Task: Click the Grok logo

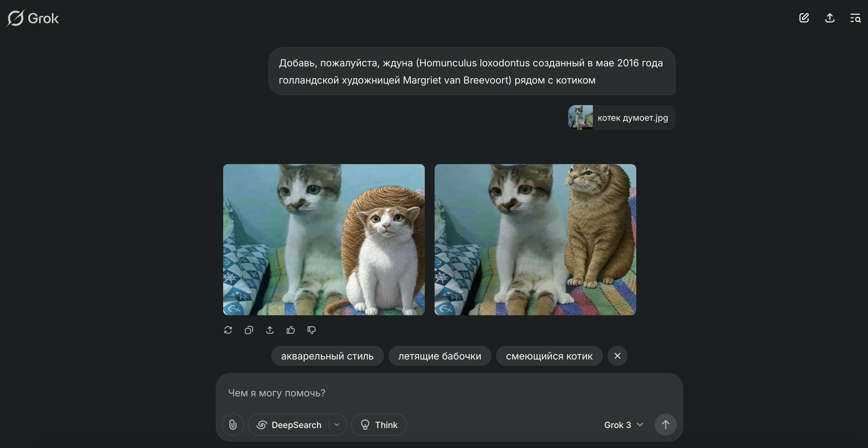Action: pyautogui.click(x=32, y=18)
